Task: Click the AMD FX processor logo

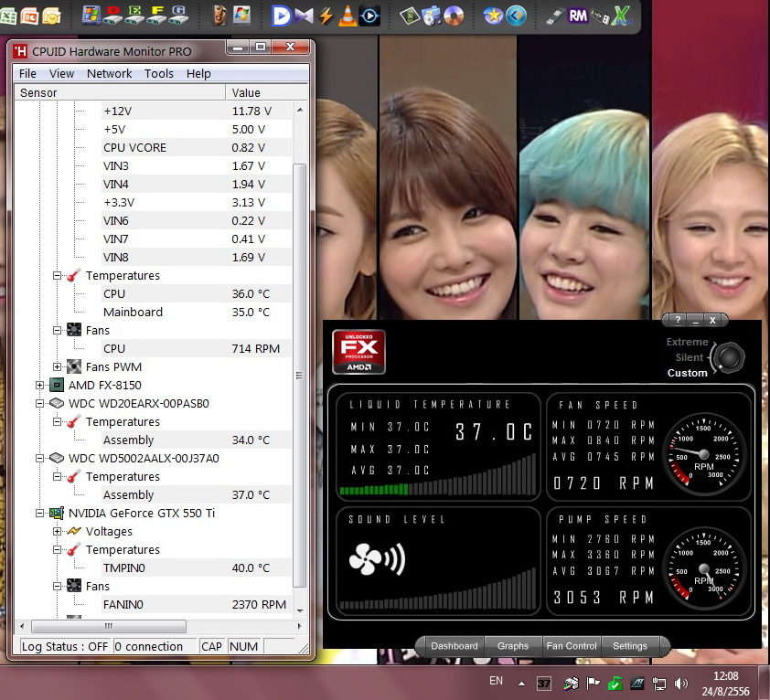Action: pos(359,352)
